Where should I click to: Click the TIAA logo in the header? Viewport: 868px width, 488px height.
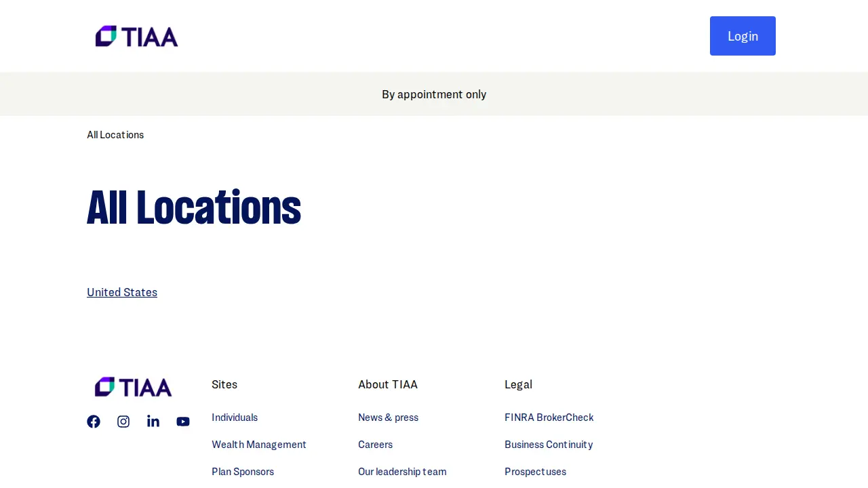(136, 36)
